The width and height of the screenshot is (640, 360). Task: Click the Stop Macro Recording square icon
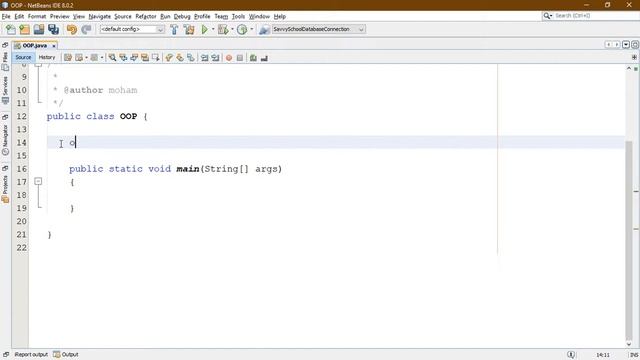click(x=240, y=58)
